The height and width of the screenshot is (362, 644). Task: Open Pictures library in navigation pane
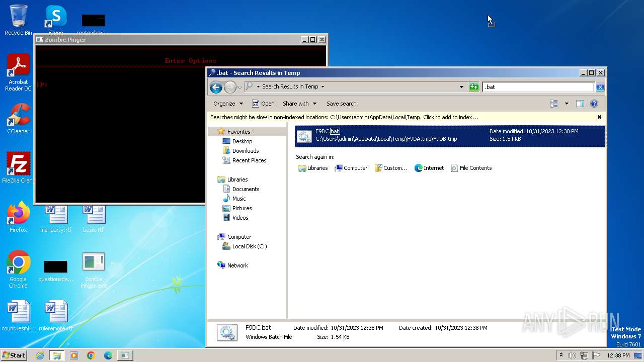click(242, 208)
